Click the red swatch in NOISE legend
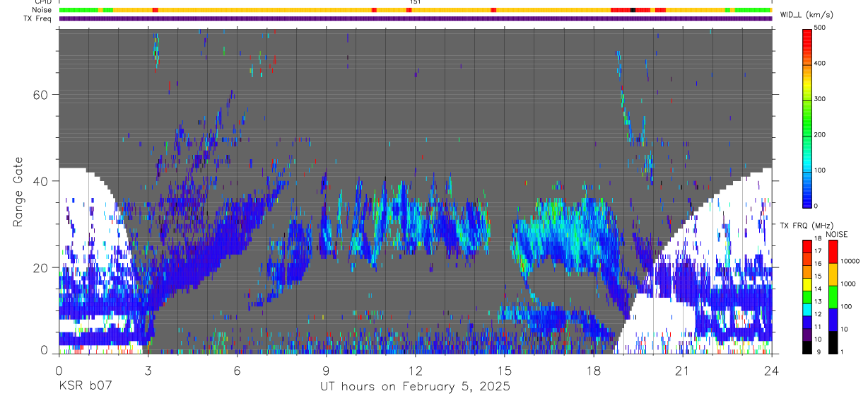Screen dimensions: 868x401 point(833,252)
